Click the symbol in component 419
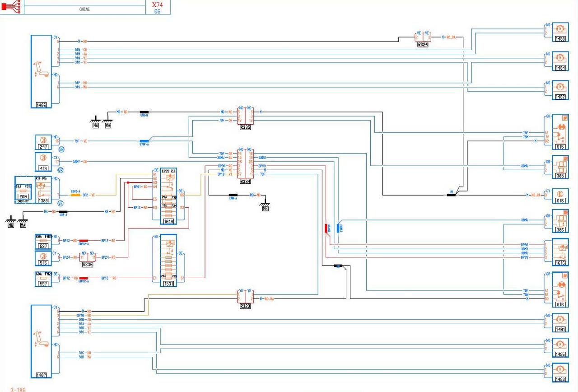This screenshot has height=392, width=578. point(43,158)
